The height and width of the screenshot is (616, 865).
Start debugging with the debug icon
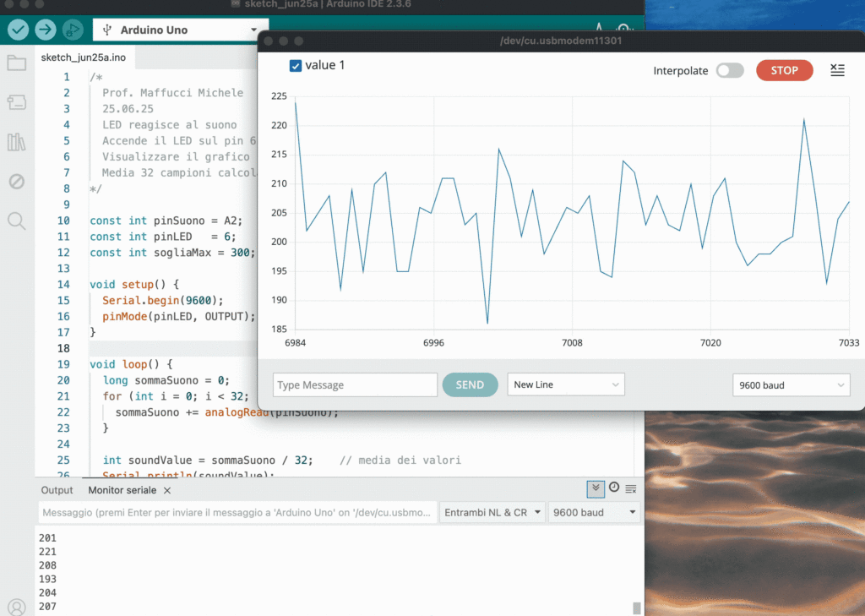73,30
